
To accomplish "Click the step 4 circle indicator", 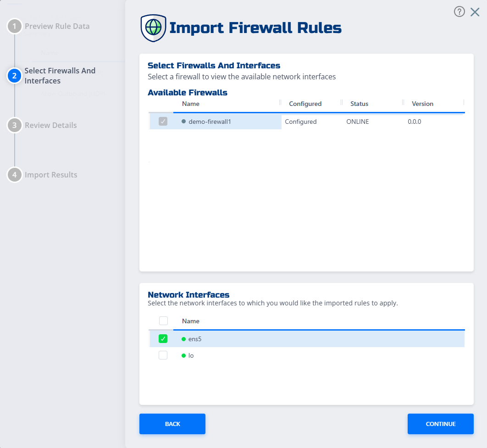I will (x=14, y=175).
